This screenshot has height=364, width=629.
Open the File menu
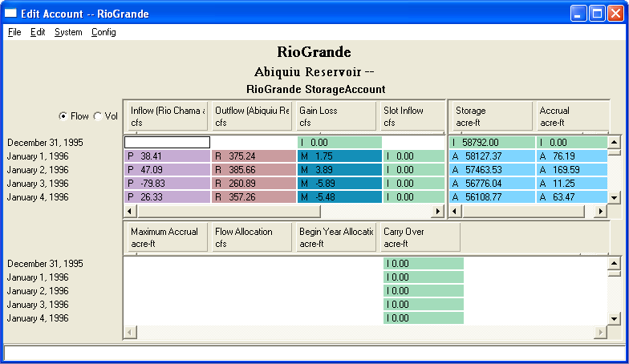pyautogui.click(x=14, y=32)
